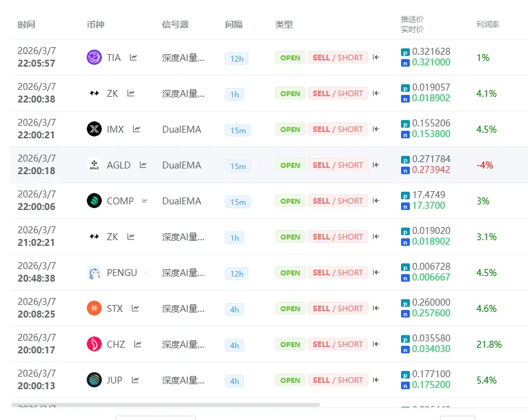
Task: Click the 5.4% profit rate for JUP
Action: 487,380
